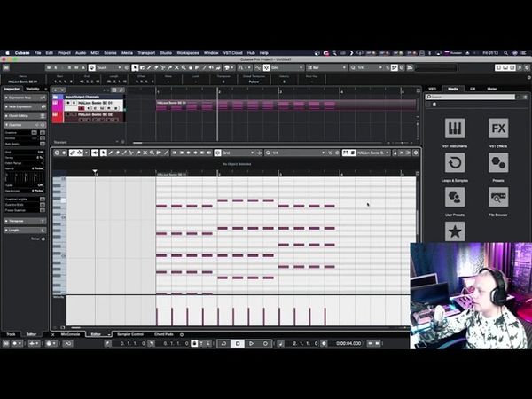
Task: Click HALion Sonic MIDI part in arrangement
Action: [x=286, y=105]
